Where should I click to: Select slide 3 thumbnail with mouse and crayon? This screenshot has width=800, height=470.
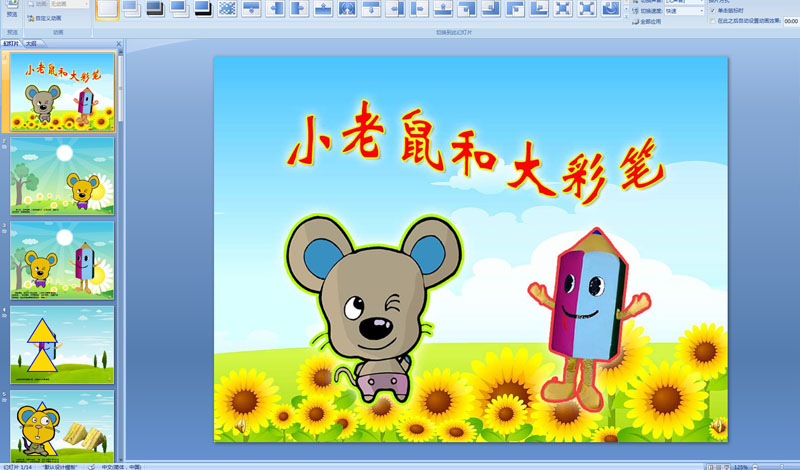point(62,260)
